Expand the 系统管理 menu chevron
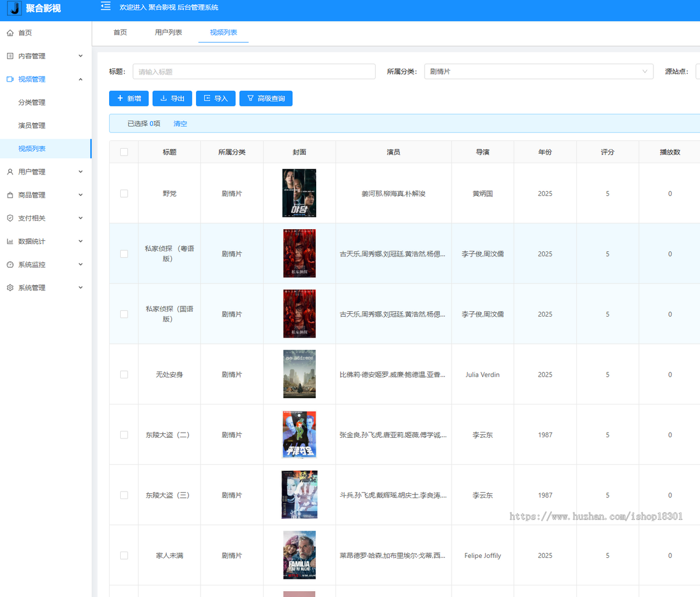Viewport: 700px width, 597px height. coord(80,287)
